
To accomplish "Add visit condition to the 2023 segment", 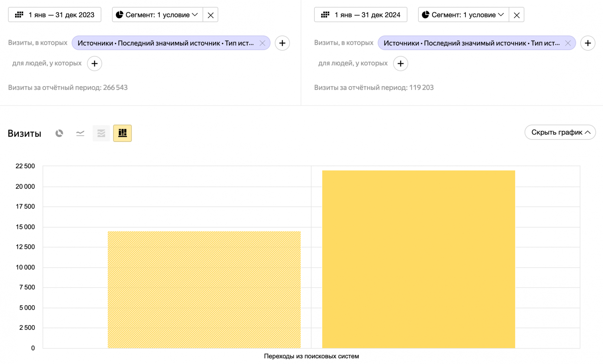I will pyautogui.click(x=282, y=43).
